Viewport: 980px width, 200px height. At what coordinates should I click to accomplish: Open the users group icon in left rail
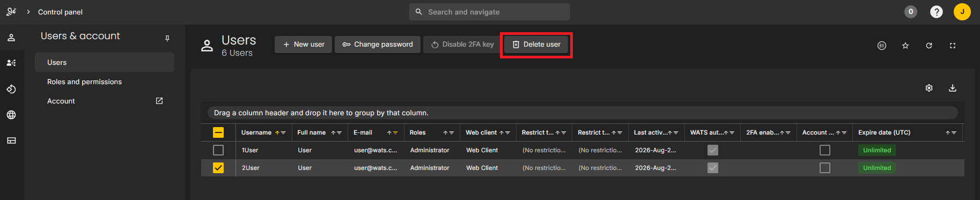tap(11, 63)
